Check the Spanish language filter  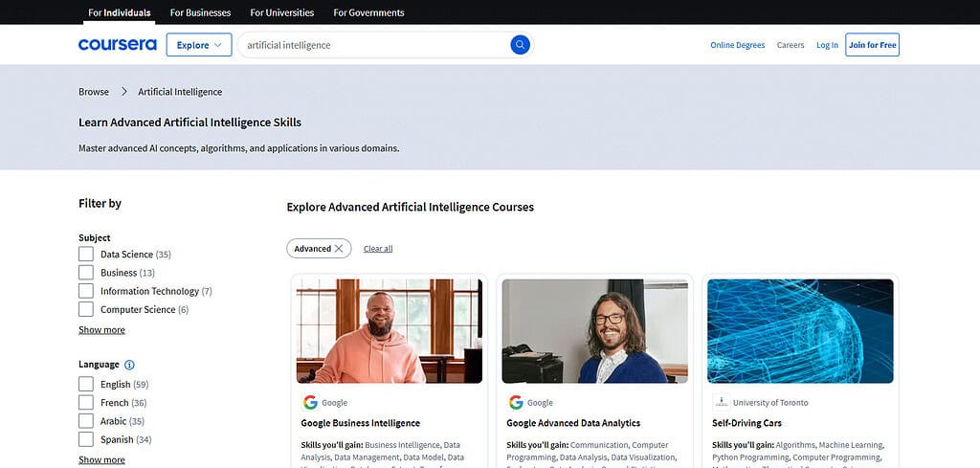86,439
